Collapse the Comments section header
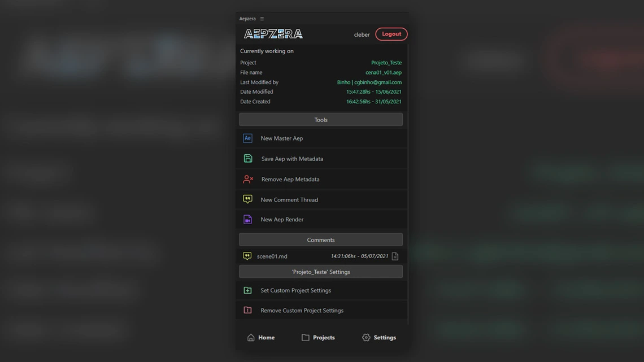The width and height of the screenshot is (644, 362). 321,239
